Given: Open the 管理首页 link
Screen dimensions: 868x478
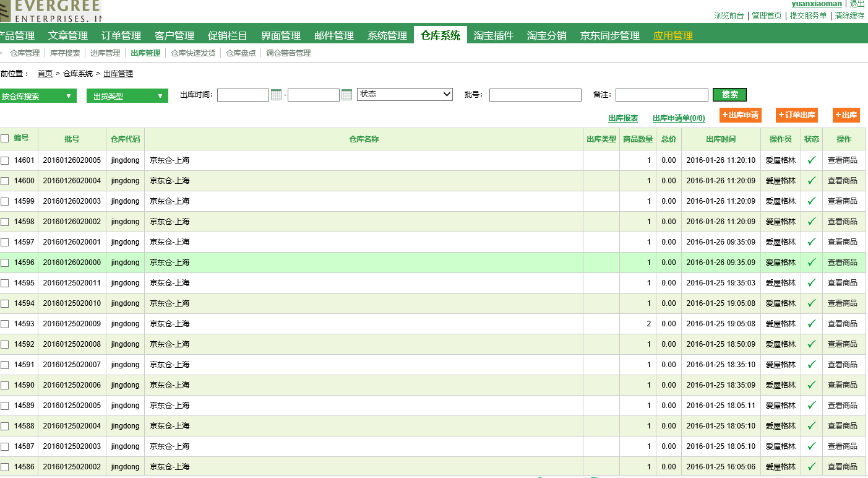Looking at the screenshot, I should click(767, 15).
